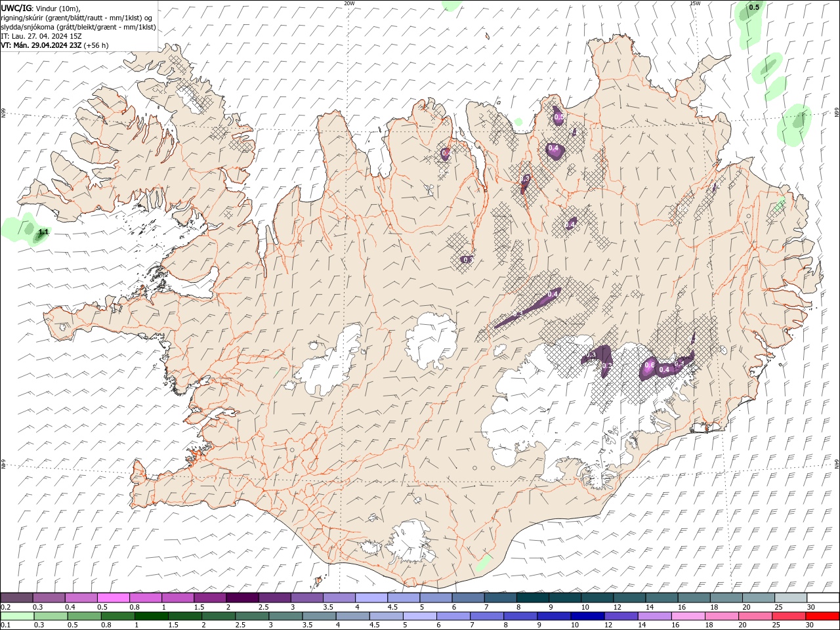Pick the upper legend swatch starting at 4

coord(371,598)
